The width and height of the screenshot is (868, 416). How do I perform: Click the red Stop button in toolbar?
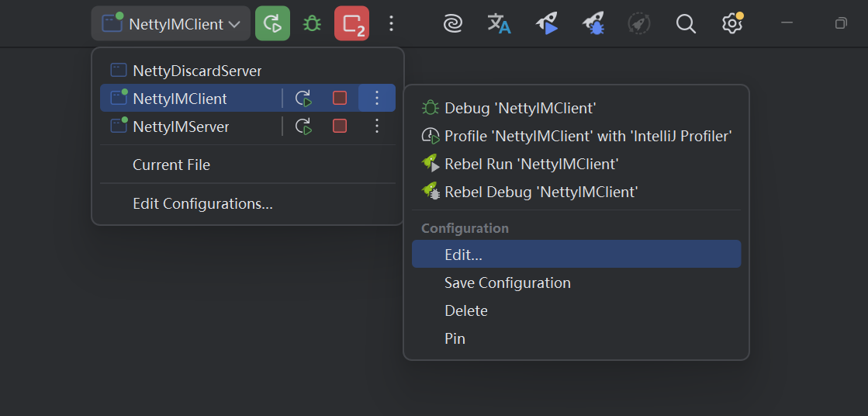(x=351, y=23)
